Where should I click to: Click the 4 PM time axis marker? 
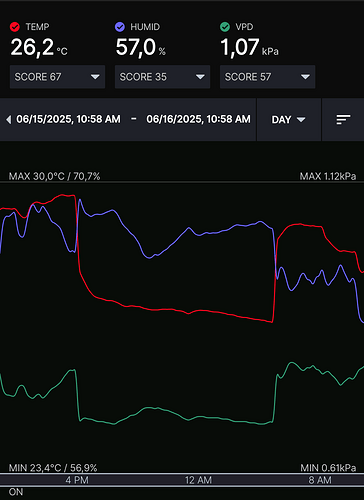[x=77, y=480]
